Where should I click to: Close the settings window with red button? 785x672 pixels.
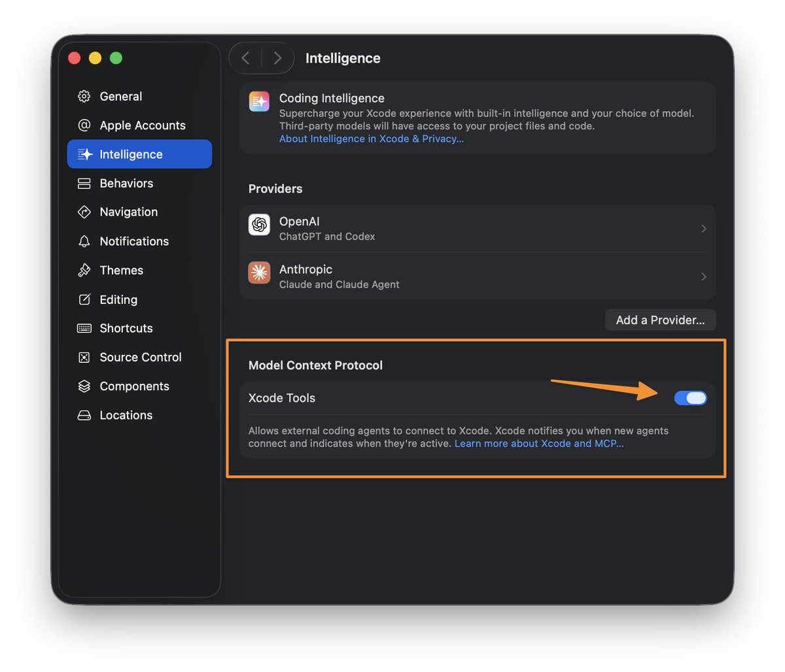pos(75,58)
